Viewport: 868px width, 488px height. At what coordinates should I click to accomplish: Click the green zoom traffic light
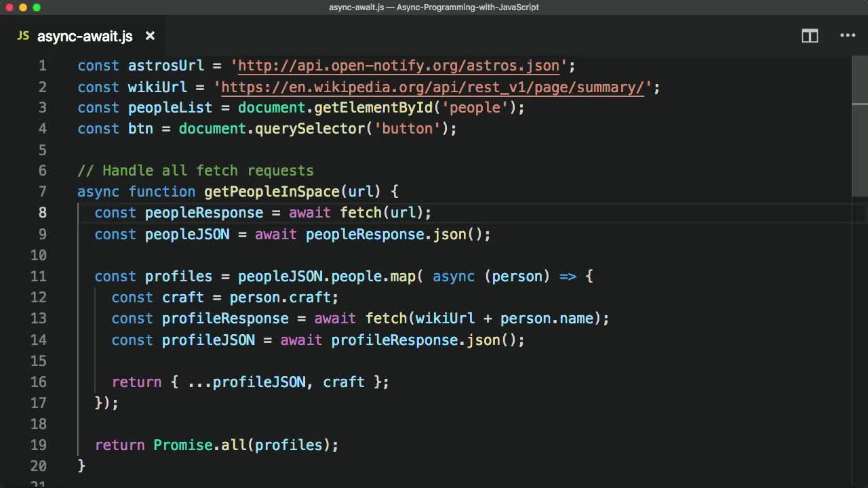click(38, 7)
